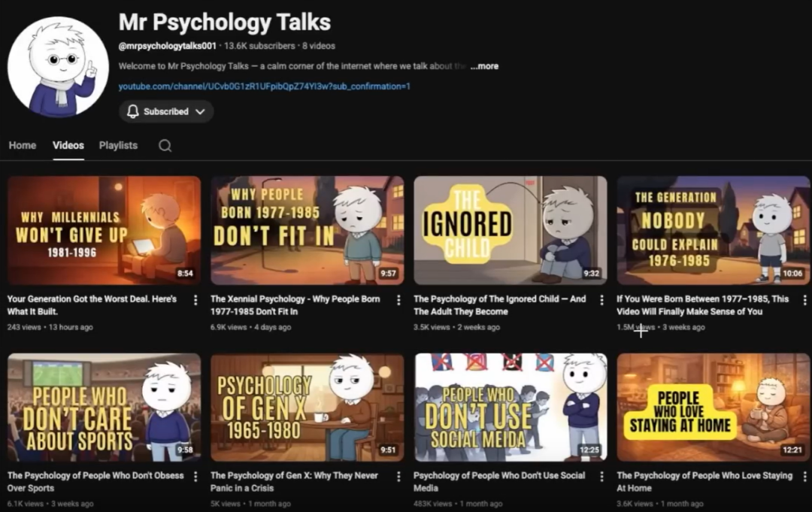
Task: Click '243 views • 13 hours ago' text
Action: coord(50,327)
